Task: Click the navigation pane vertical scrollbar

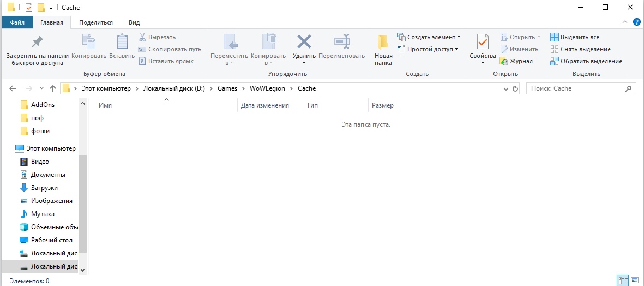Action: pyautogui.click(x=82, y=207)
